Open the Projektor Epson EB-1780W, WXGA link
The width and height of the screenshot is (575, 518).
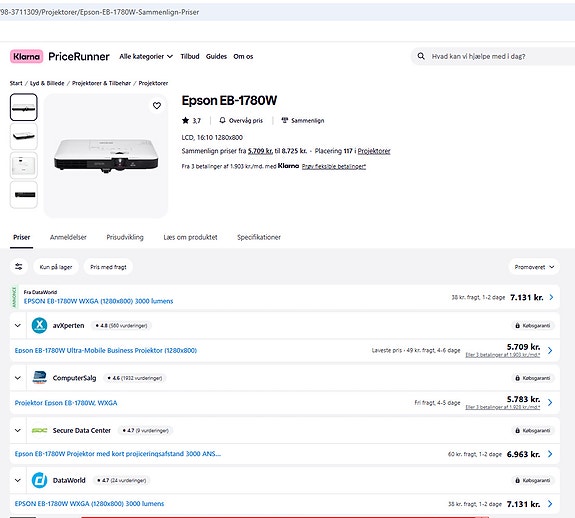point(66,403)
